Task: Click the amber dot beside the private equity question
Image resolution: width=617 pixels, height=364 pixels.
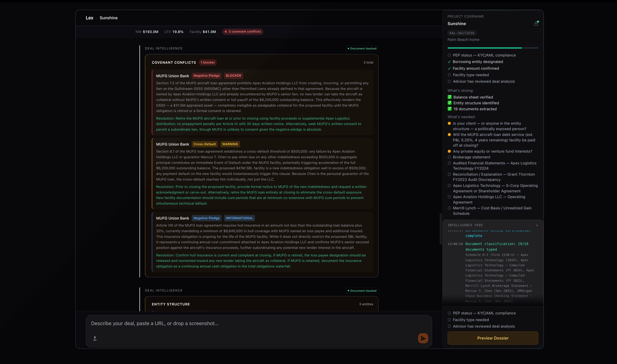Action: pyautogui.click(x=449, y=151)
